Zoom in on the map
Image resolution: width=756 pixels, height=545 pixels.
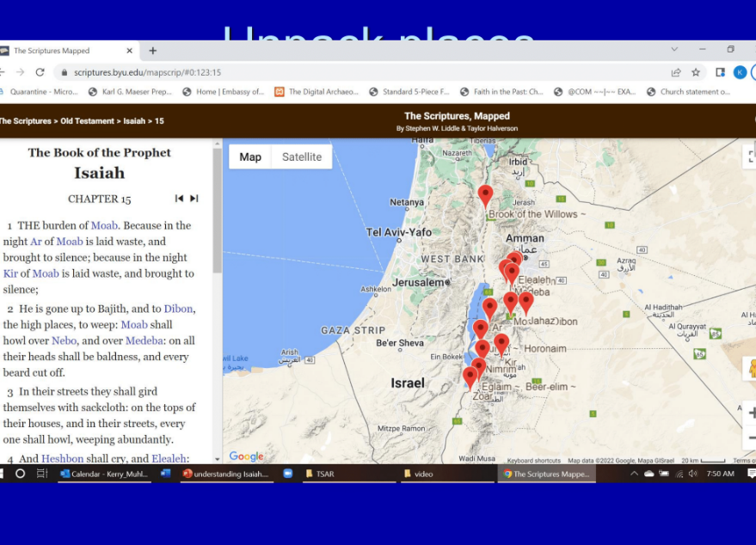click(751, 413)
